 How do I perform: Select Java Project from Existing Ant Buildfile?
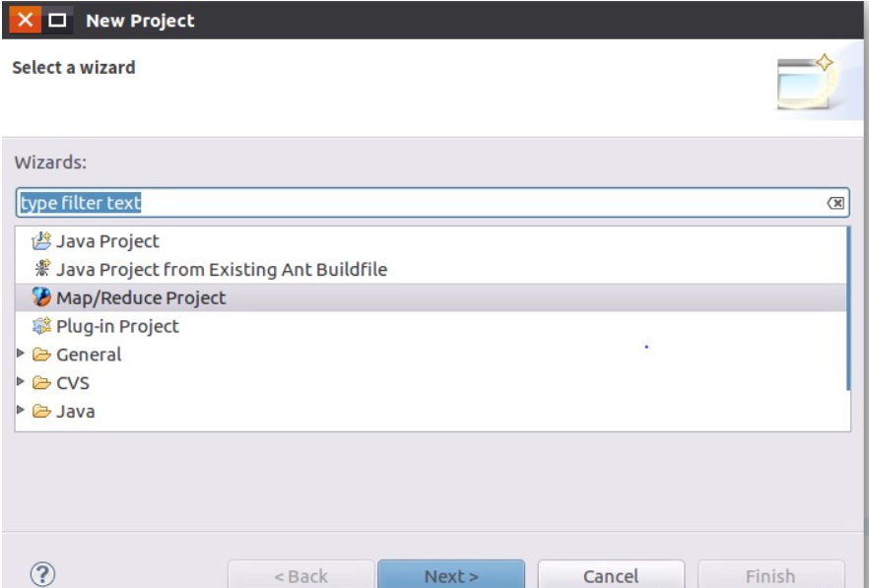222,269
